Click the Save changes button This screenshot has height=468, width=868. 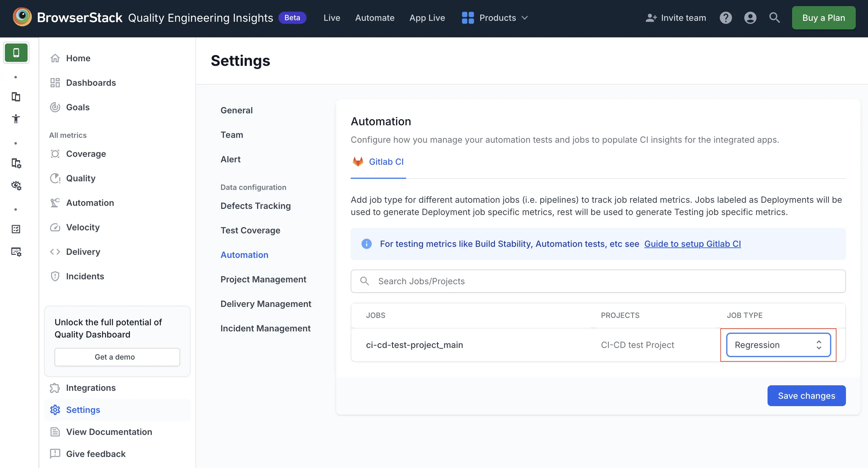[x=806, y=395]
